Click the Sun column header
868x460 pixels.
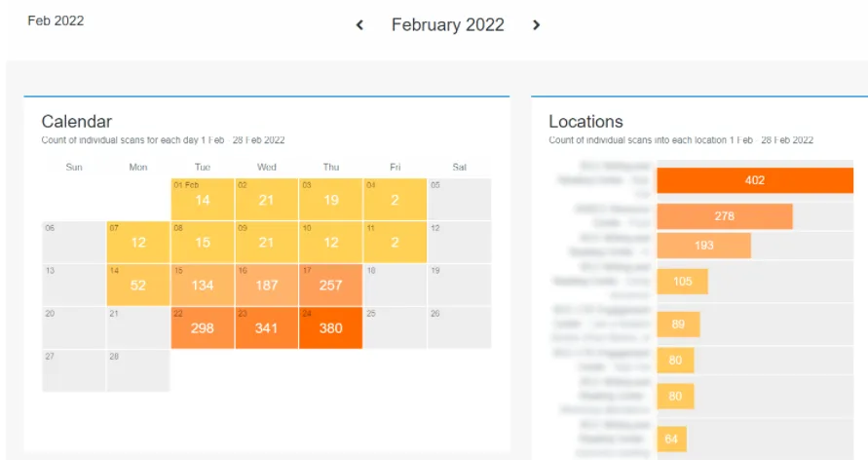point(74,168)
